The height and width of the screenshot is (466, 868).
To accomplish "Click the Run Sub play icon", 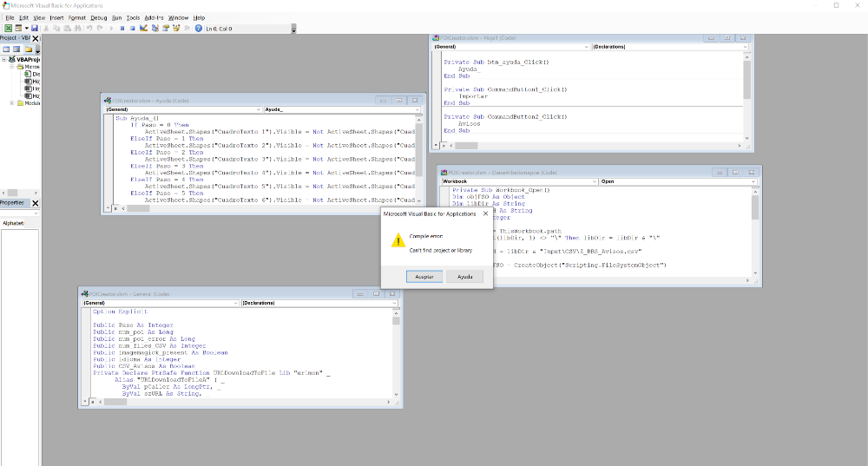I will [x=111, y=29].
